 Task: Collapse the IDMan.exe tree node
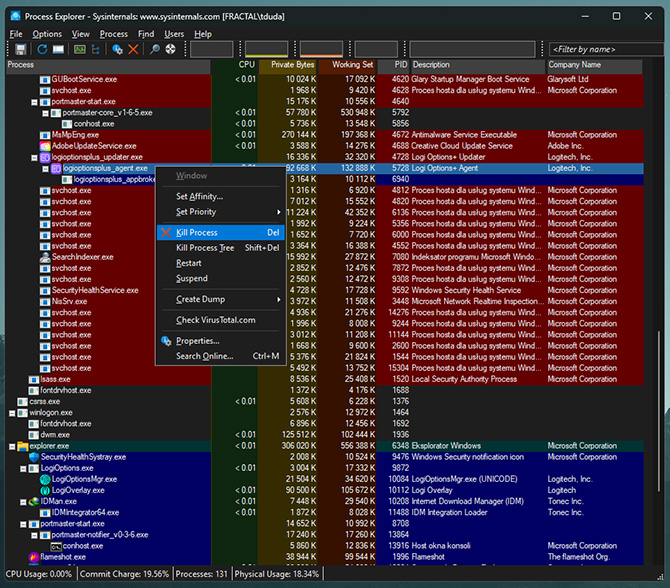click(x=23, y=502)
